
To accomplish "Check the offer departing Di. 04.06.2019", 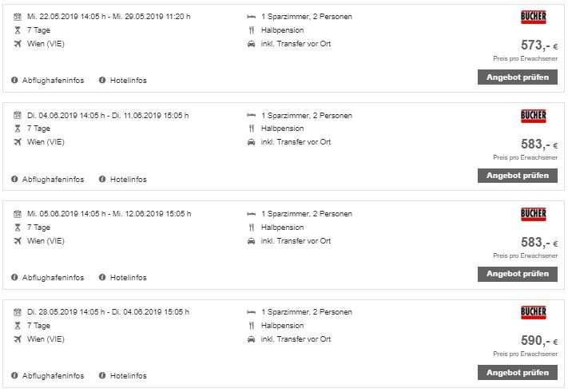I will [518, 176].
